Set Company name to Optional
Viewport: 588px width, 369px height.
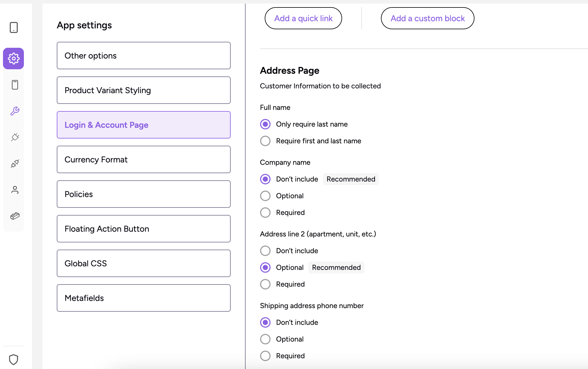click(265, 196)
